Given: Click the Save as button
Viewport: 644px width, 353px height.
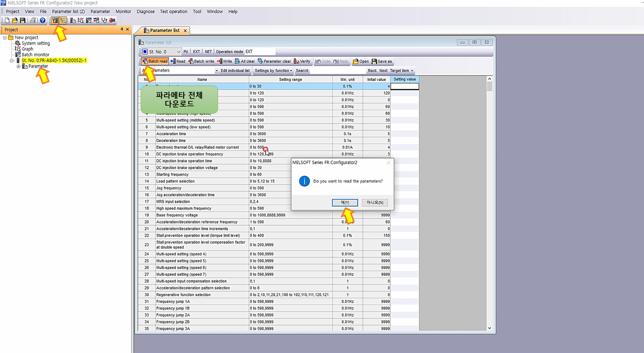Looking at the screenshot, I should click(x=382, y=61).
